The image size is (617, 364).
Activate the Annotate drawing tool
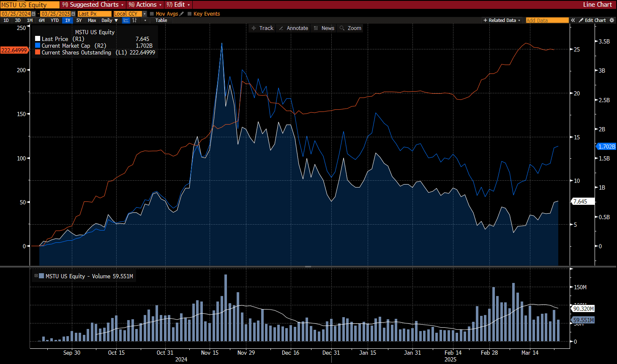293,28
